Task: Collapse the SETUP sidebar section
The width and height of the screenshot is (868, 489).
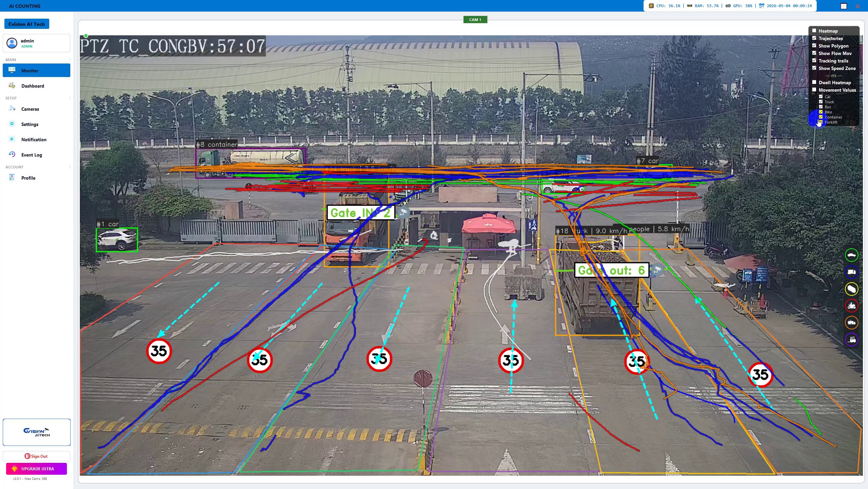Action: coord(70,98)
